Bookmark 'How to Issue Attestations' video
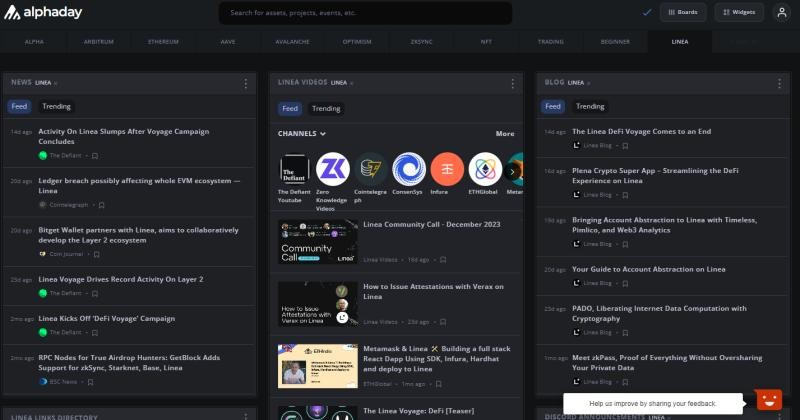The height and width of the screenshot is (420, 800). click(443, 322)
